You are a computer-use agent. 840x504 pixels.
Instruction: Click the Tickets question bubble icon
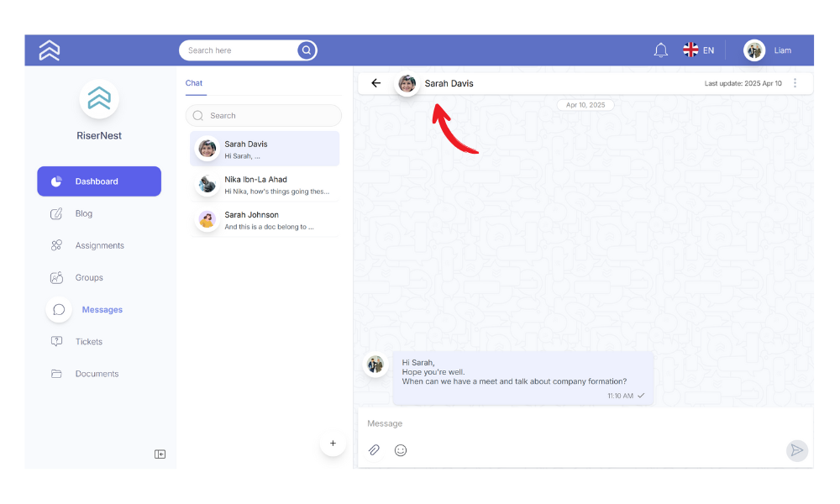coord(56,342)
